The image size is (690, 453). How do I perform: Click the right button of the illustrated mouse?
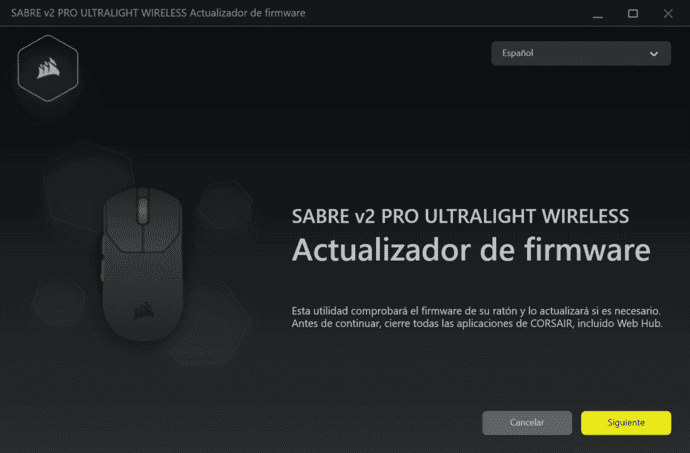pyautogui.click(x=162, y=222)
